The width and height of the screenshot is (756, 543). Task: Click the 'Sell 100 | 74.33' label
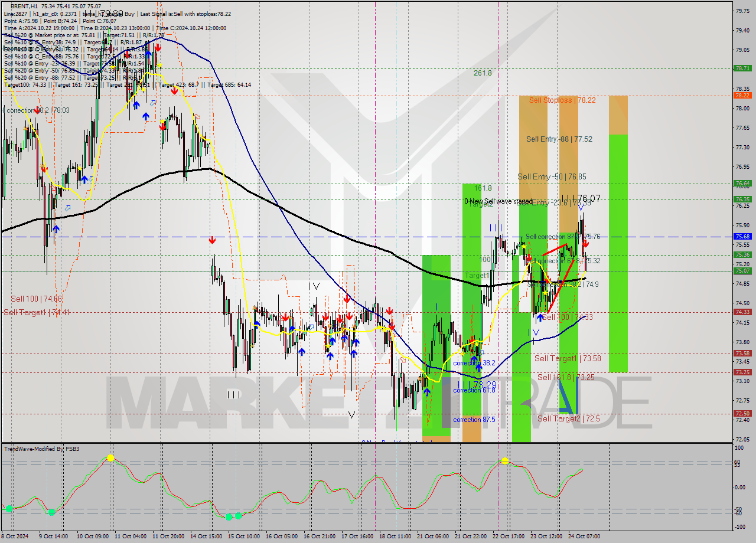[567, 318]
